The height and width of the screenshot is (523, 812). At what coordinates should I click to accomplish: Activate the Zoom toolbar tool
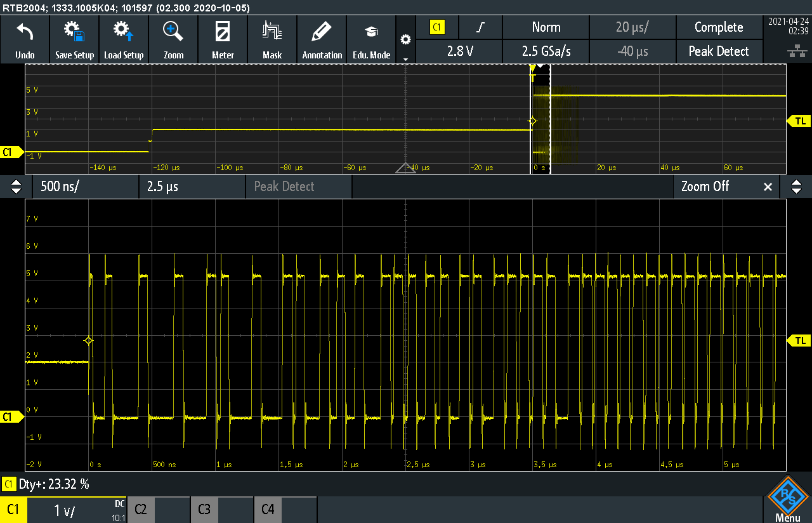pos(173,39)
